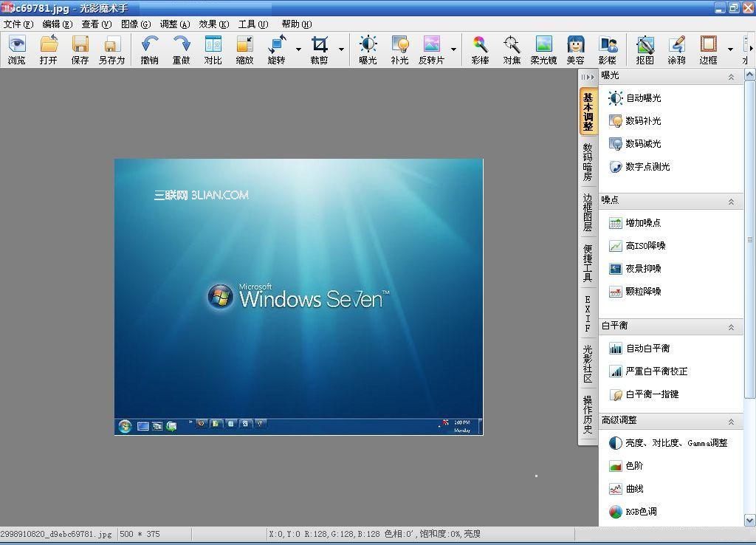The width and height of the screenshot is (756, 545).
Task: Select the 抠图 cutout tool icon
Action: (645, 44)
